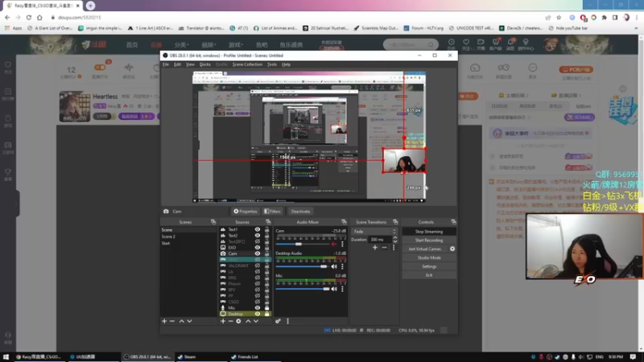Open Advanced Audio Properties gears
This screenshot has height=362, width=644.
278,321
